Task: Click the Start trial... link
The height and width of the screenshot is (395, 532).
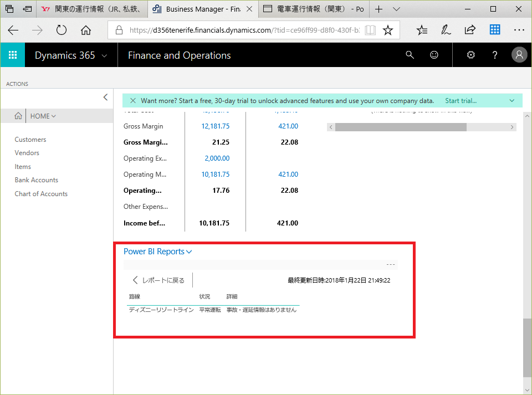Action: pos(461,101)
